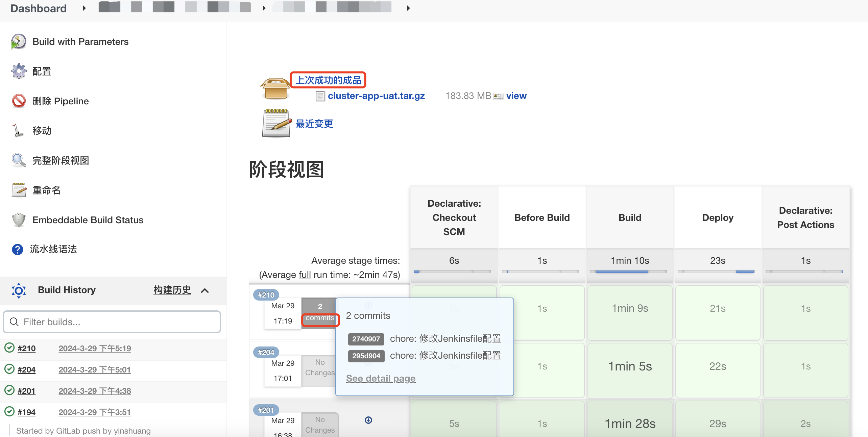Collapse the Build History panel chevron

[205, 290]
